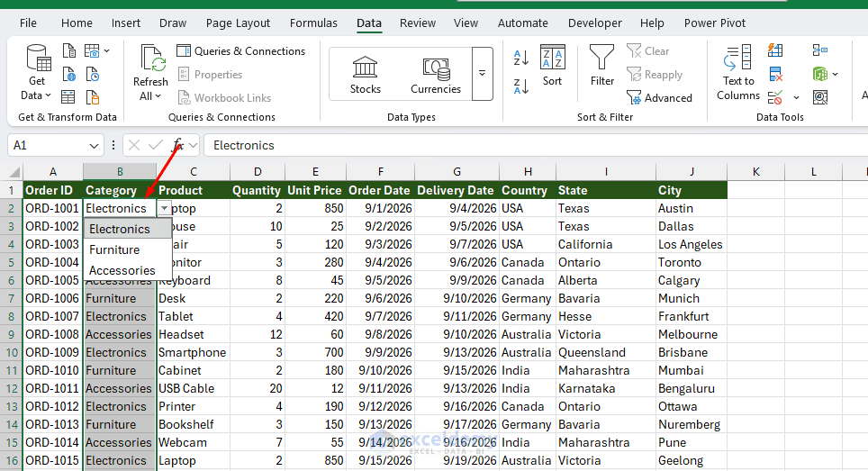
Task: Switch to the Power Pivot tab
Action: point(715,23)
